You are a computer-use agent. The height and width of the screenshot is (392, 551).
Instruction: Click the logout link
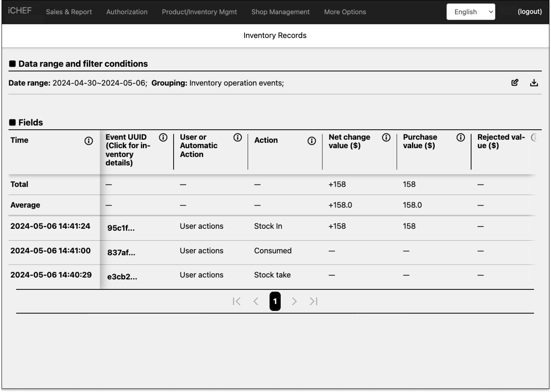pos(530,11)
